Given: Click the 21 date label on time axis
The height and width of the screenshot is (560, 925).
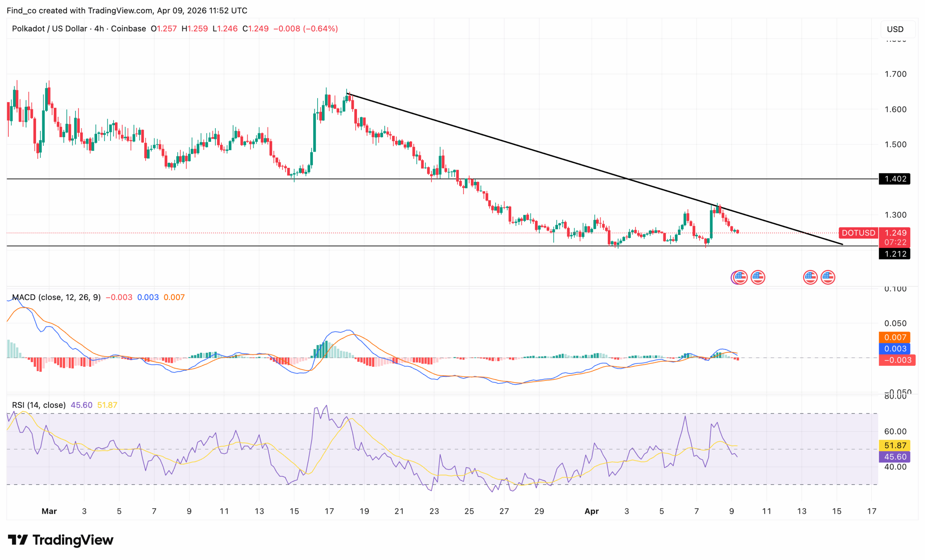Looking at the screenshot, I should point(399,511).
